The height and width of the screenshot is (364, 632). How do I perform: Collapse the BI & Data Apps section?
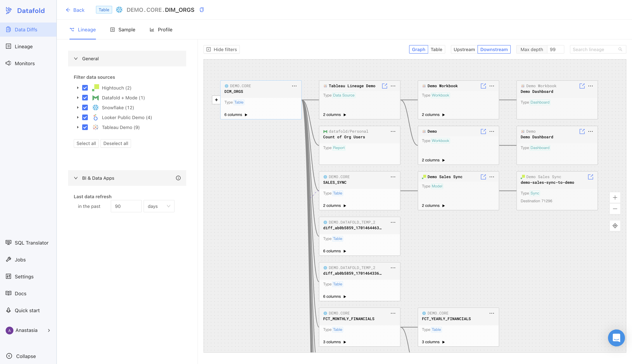click(127, 178)
